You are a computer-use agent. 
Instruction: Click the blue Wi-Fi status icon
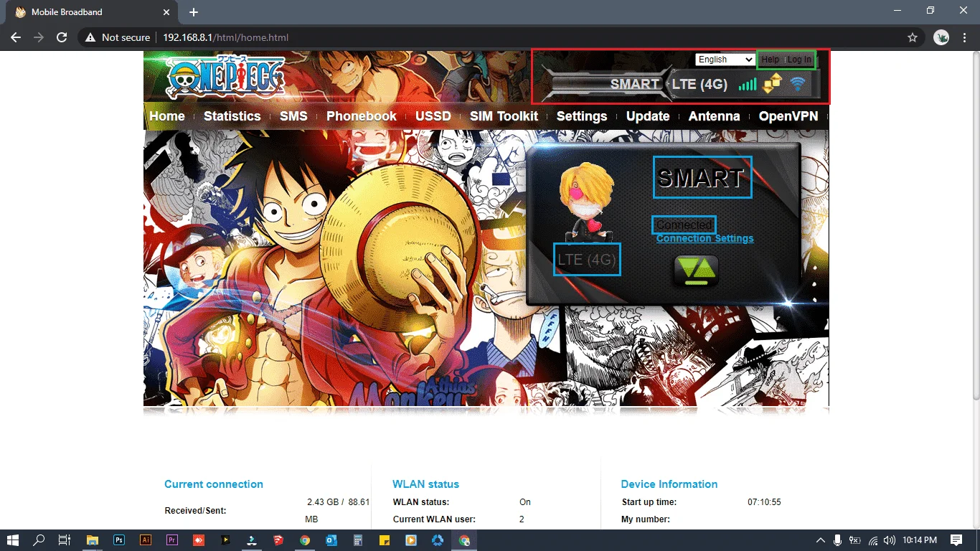[797, 84]
